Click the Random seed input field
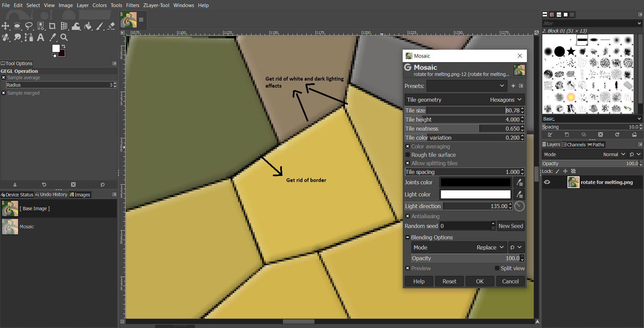The height and width of the screenshot is (328, 644). pyautogui.click(x=465, y=226)
